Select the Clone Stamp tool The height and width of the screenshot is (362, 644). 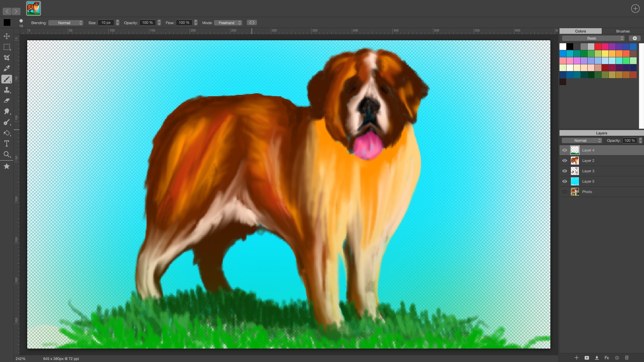(x=7, y=90)
